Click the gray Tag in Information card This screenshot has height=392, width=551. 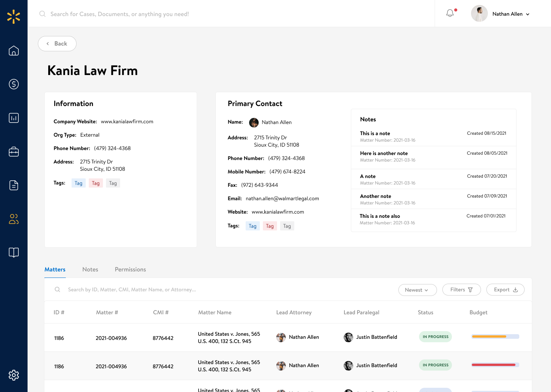(x=113, y=183)
